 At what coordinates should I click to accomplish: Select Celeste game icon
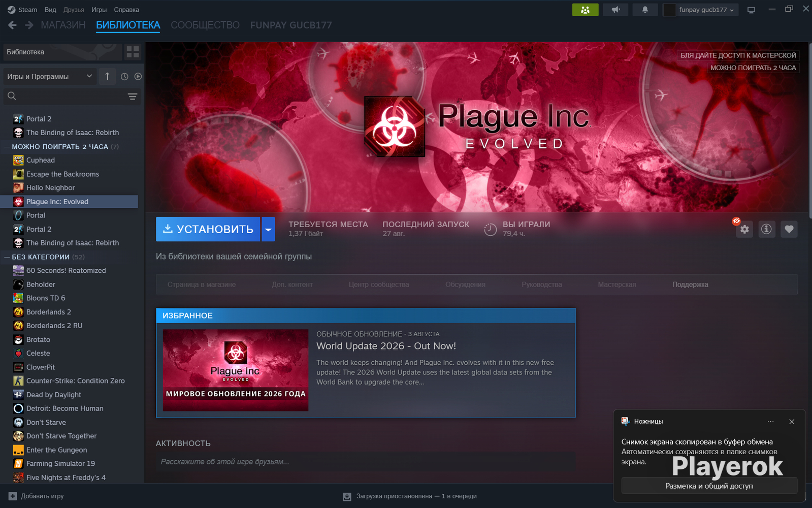tap(18, 353)
